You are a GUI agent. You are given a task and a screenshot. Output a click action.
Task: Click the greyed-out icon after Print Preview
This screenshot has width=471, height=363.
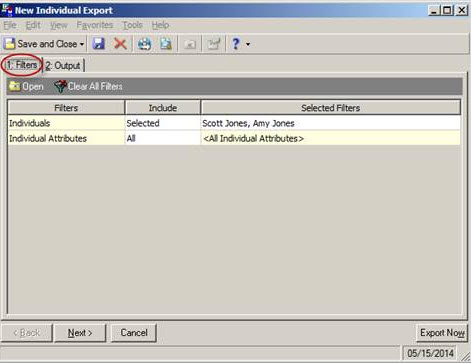[190, 44]
